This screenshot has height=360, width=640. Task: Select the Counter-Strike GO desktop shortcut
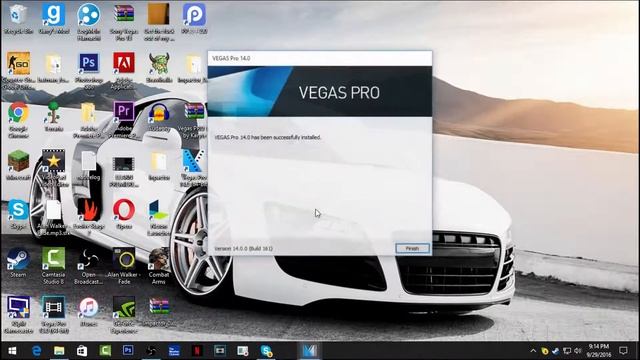click(x=18, y=70)
